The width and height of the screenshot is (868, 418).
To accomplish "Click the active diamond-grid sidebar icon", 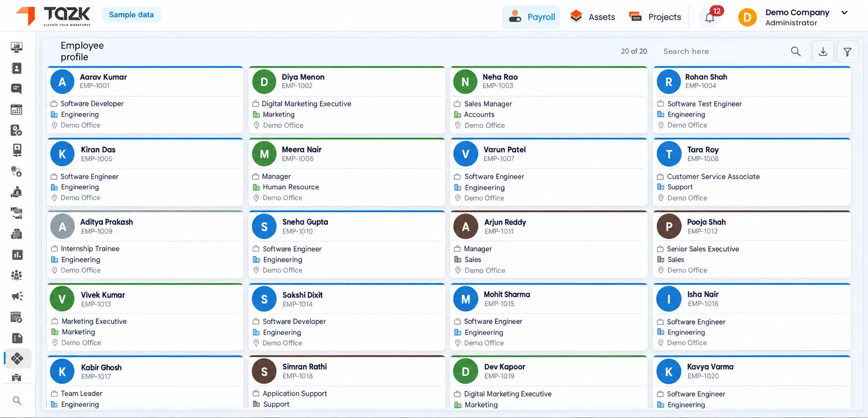I will click(17, 358).
